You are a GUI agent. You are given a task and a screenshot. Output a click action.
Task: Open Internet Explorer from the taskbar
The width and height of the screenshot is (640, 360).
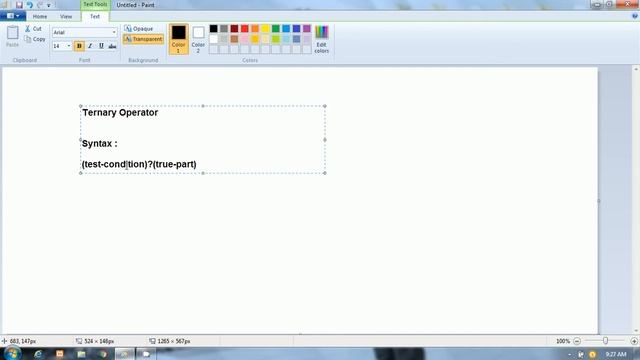point(38,354)
